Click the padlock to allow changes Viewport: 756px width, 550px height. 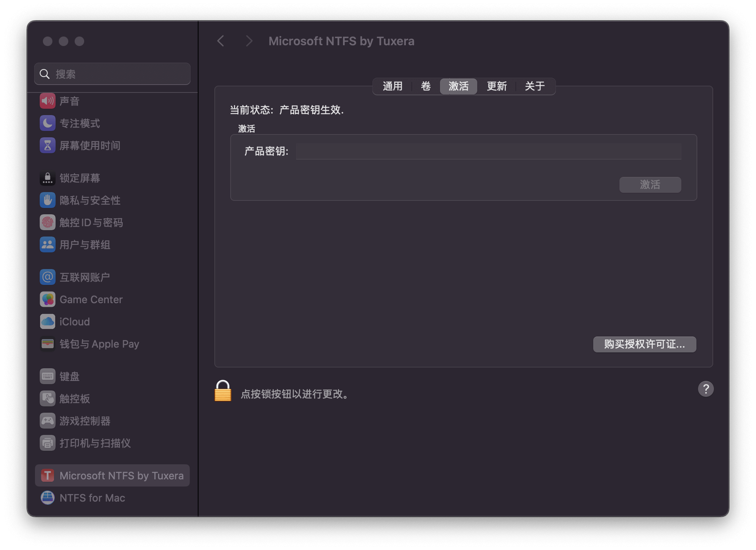[x=223, y=391]
